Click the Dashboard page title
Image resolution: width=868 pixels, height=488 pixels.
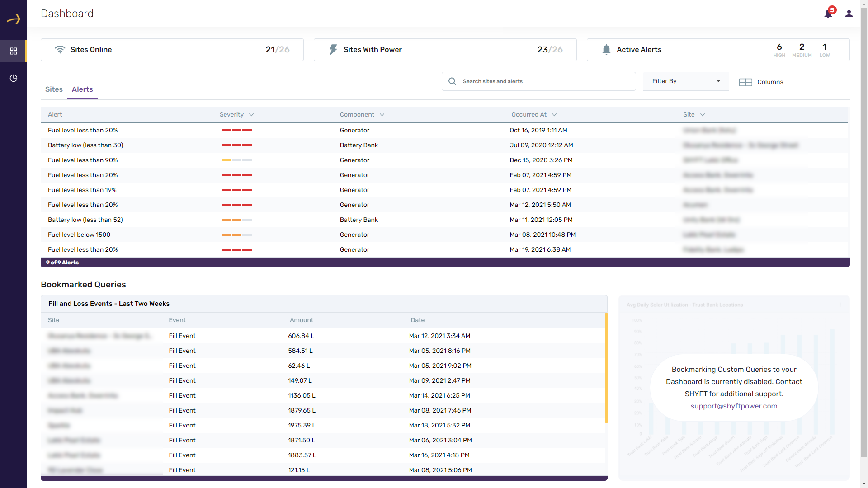pos(67,14)
